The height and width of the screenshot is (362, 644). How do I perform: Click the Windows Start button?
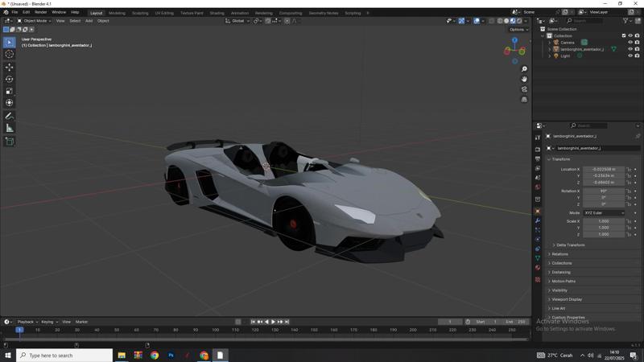click(x=8, y=356)
